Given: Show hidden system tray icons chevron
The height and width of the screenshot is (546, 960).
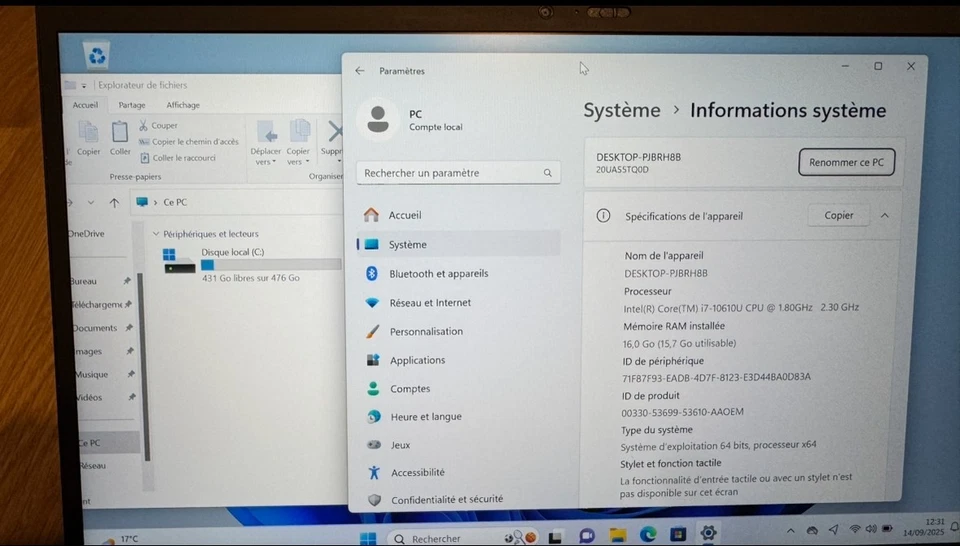Looking at the screenshot, I should pyautogui.click(x=790, y=531).
